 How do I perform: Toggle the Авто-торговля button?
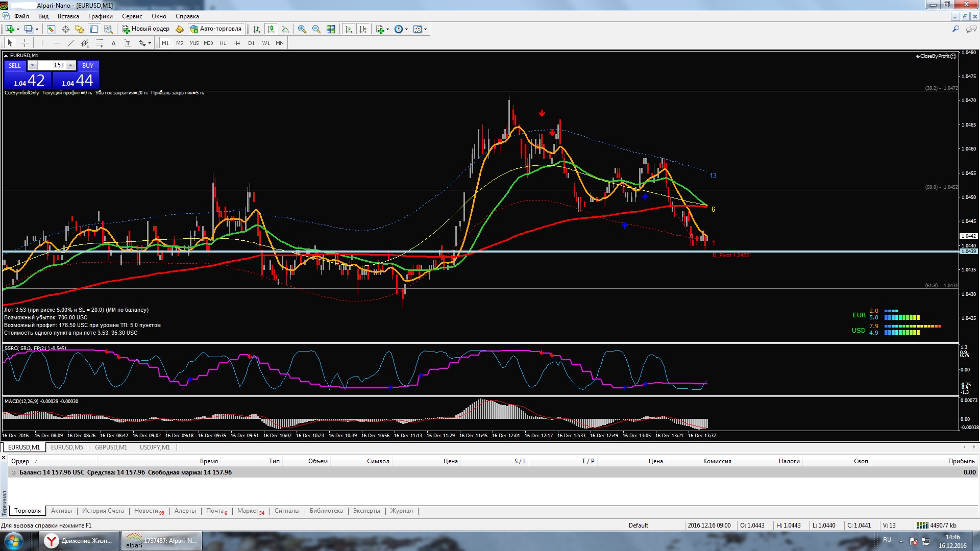216,29
